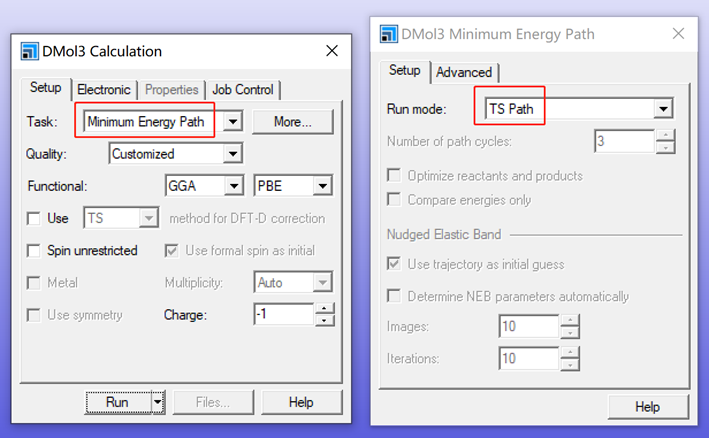
Task: Enable the DFT-D correction Use checkbox
Action: (35, 218)
